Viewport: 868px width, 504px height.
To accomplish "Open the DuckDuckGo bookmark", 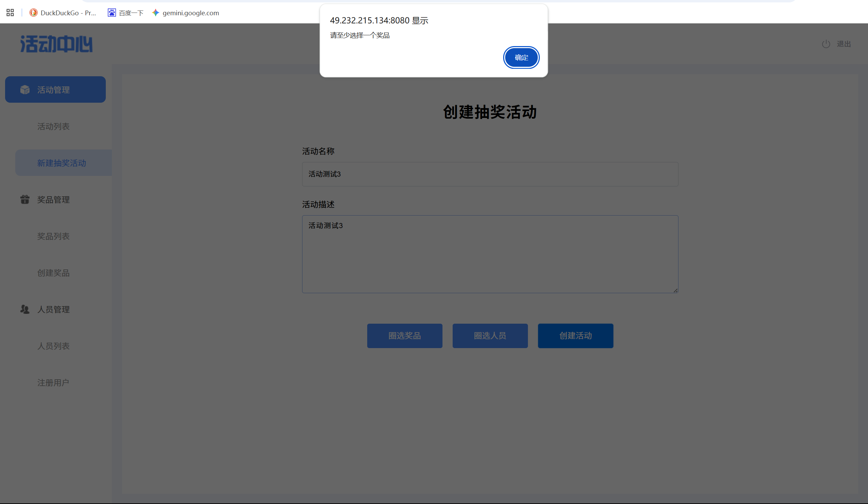I will (63, 13).
